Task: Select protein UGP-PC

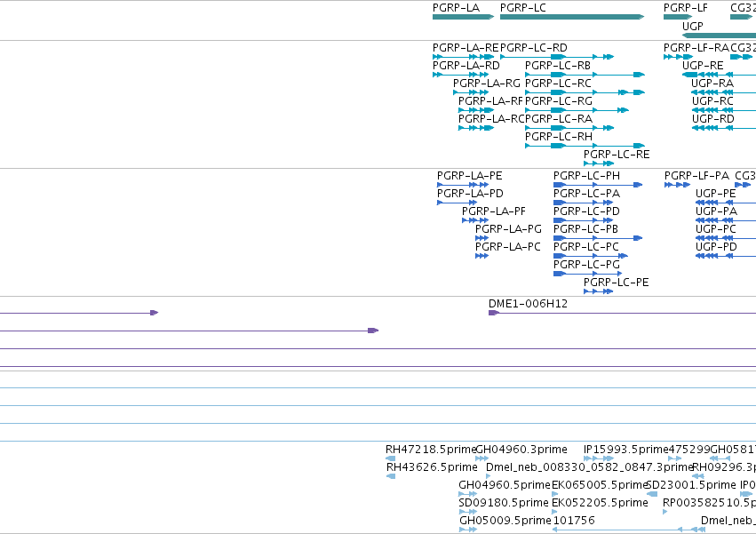Action: 726,238
